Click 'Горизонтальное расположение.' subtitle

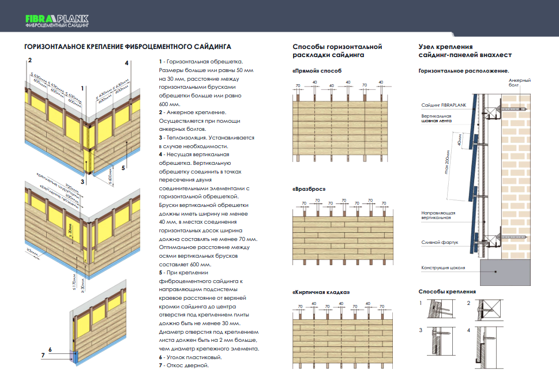coord(464,70)
